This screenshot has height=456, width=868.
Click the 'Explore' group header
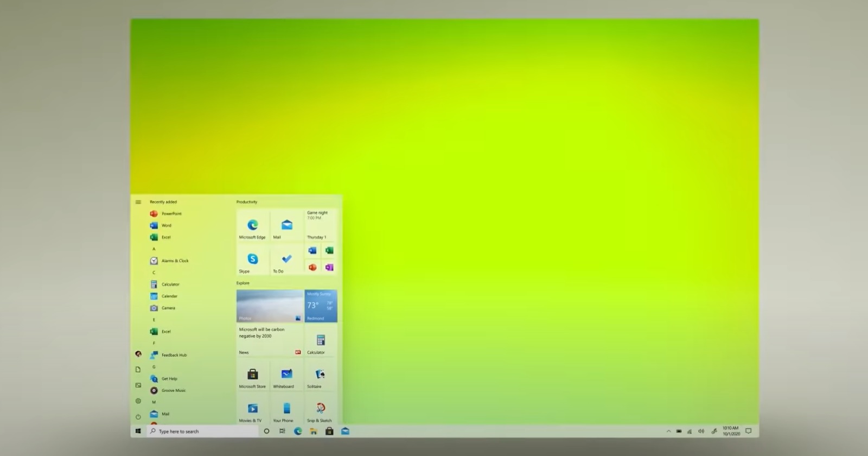[243, 283]
